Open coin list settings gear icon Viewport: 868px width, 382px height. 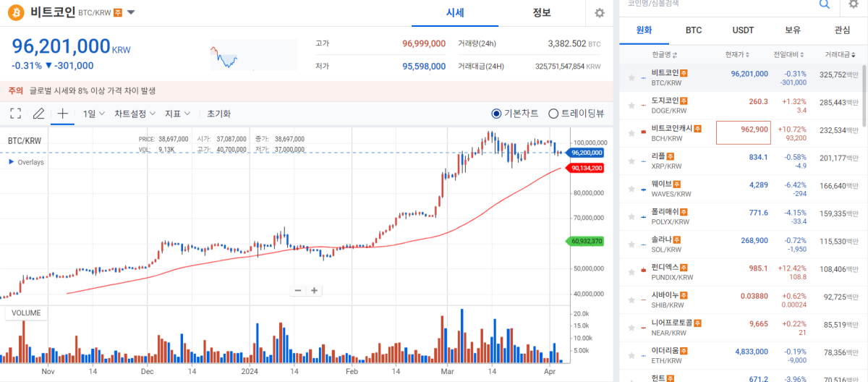854,4
